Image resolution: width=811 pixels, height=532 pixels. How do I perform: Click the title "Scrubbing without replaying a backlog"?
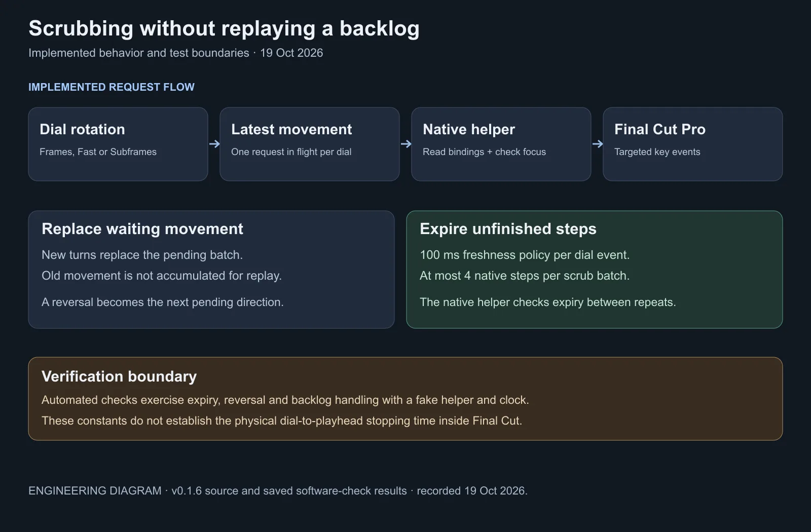click(224, 29)
